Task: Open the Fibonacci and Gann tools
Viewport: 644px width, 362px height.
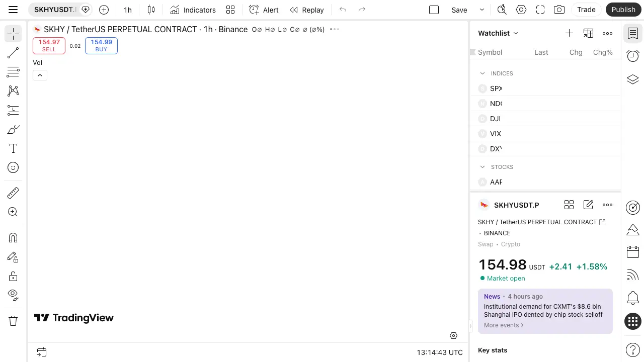Action: click(13, 72)
